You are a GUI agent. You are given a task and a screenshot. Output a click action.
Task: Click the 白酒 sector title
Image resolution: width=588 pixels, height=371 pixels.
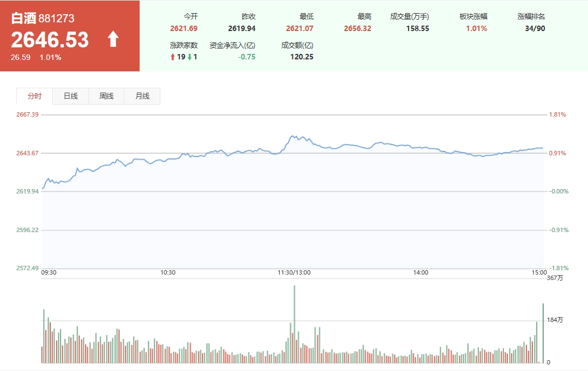pos(24,19)
